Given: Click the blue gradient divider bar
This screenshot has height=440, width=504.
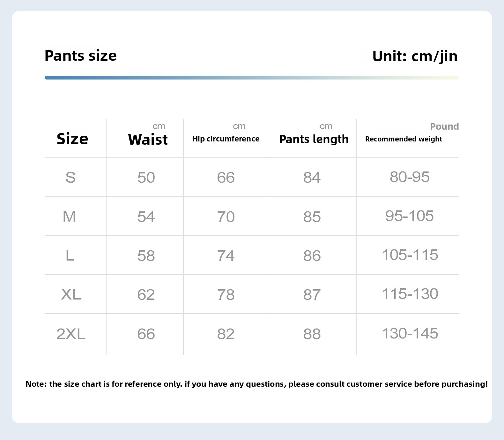Looking at the screenshot, I should pyautogui.click(x=252, y=78).
